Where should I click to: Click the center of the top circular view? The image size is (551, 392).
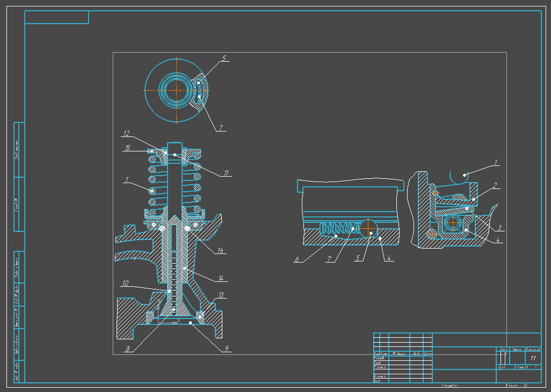[176, 90]
